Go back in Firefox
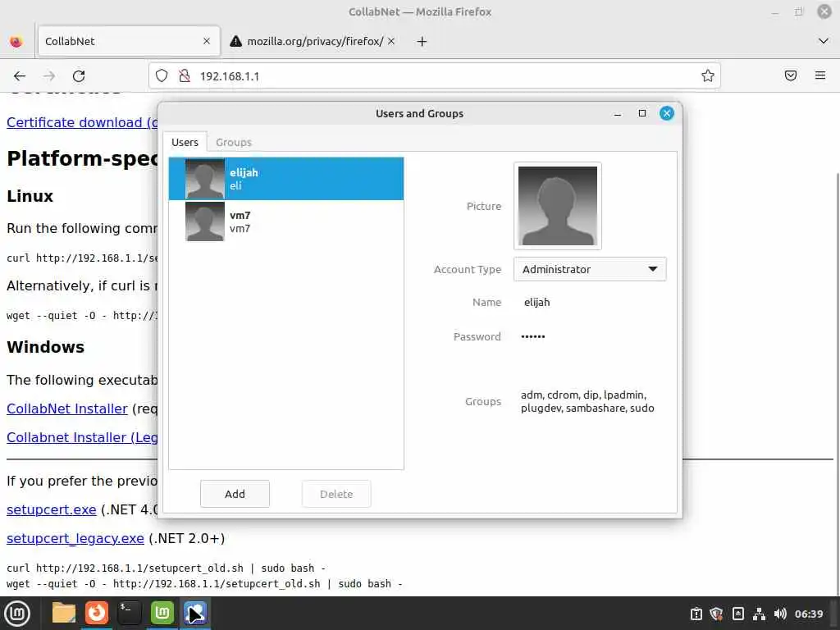Screen dimensions: 840x630 pyautogui.click(x=20, y=76)
